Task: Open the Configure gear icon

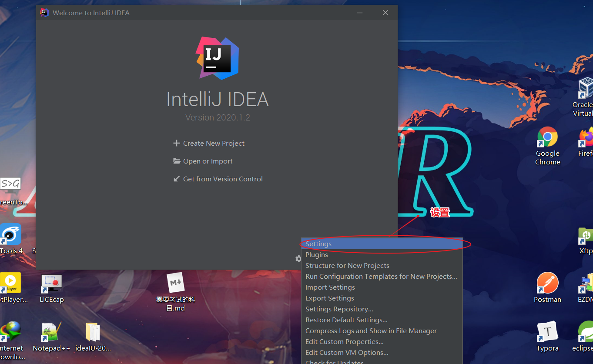Action: [x=298, y=259]
